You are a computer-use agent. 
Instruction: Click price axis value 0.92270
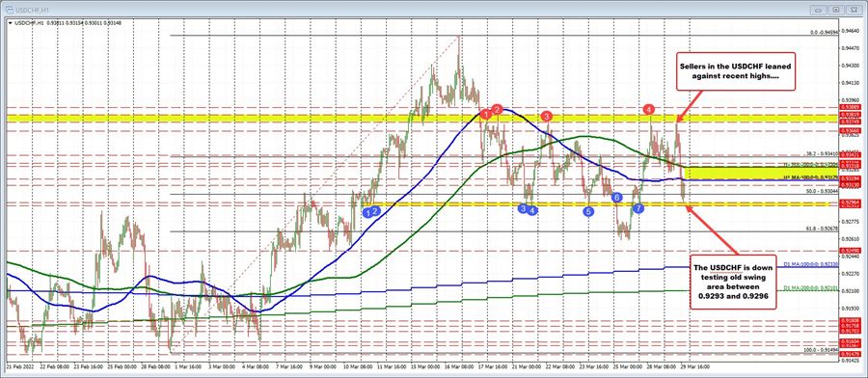tap(850, 273)
